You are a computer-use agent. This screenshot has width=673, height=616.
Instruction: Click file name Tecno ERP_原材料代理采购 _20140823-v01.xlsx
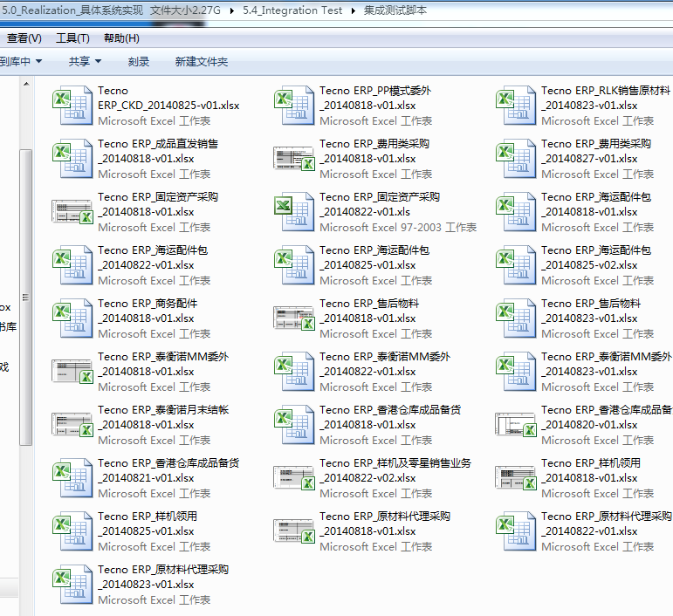click(163, 577)
